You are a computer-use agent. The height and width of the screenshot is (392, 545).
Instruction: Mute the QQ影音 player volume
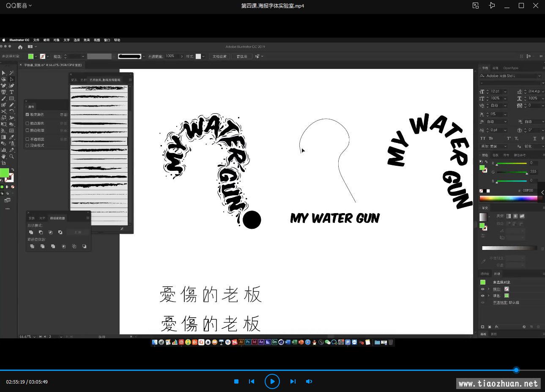[309, 381]
